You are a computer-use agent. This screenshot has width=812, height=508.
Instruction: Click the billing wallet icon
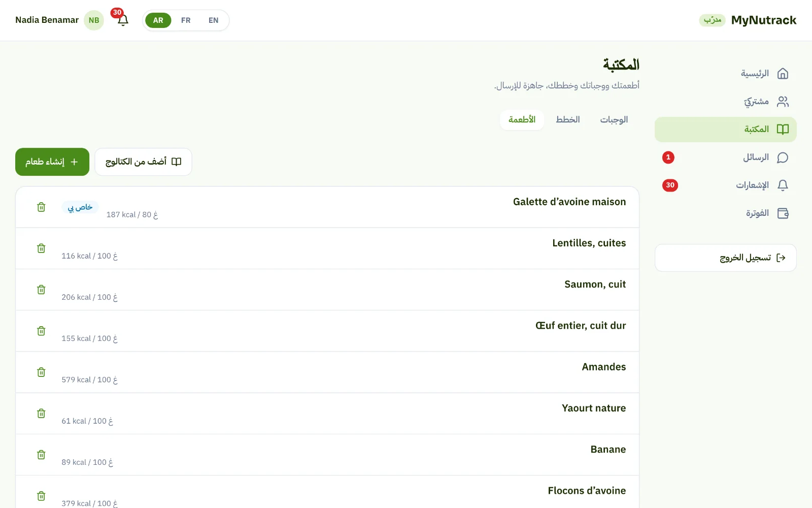point(783,213)
